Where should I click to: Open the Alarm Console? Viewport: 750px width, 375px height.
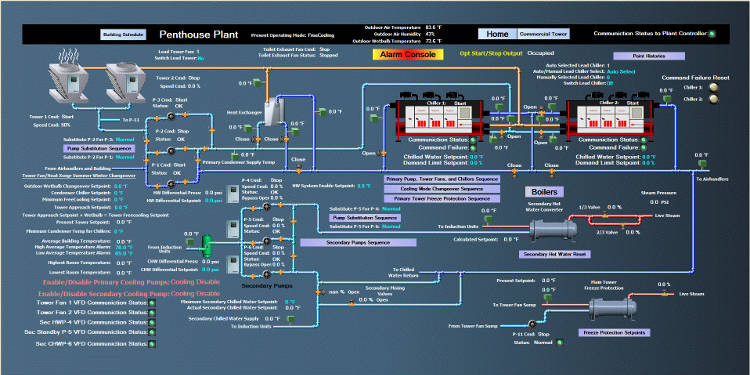coord(408,55)
